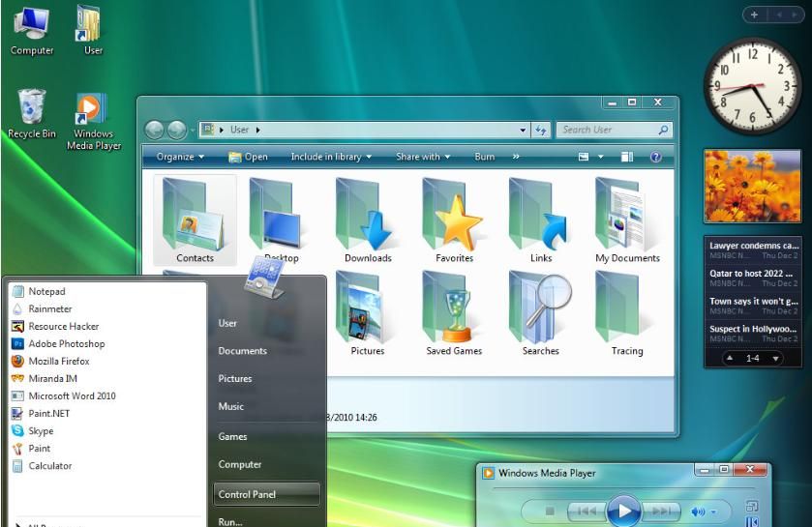Image resolution: width=812 pixels, height=527 pixels.
Task: Select the Tracing folder icon
Action: pos(627,313)
